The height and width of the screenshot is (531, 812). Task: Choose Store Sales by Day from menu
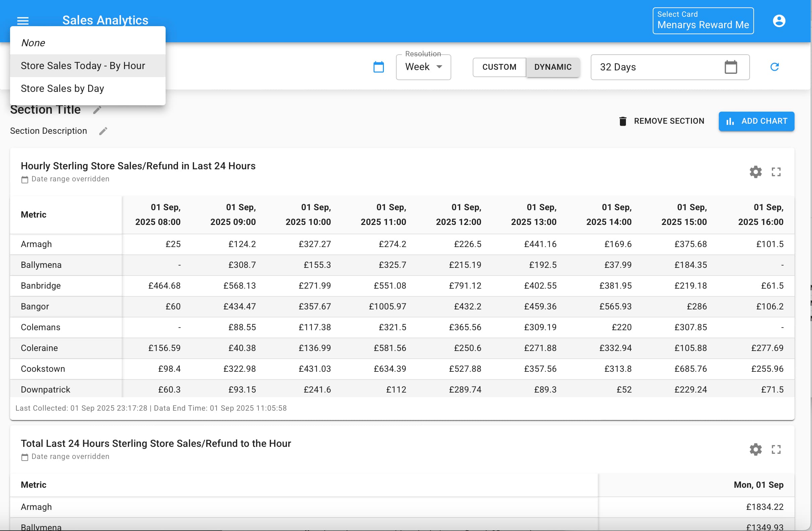62,88
